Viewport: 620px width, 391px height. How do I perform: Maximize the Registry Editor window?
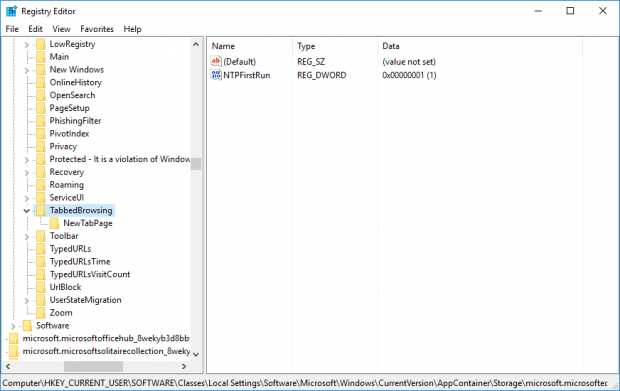pos(570,11)
